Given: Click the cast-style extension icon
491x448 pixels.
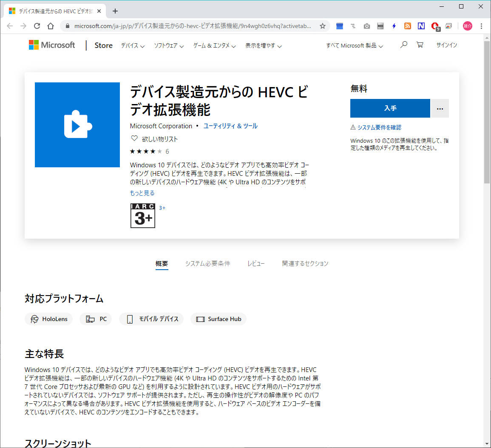Looking at the screenshot, I should (x=448, y=26).
